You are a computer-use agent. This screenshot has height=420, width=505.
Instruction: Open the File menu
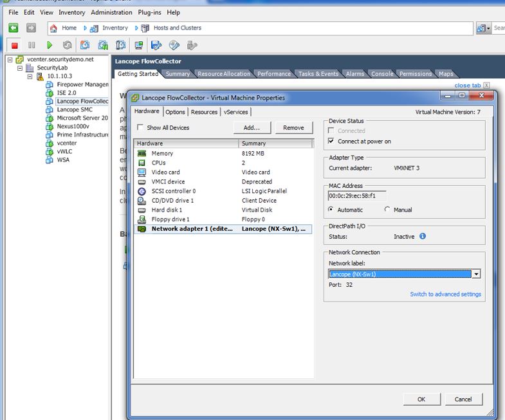pyautogui.click(x=14, y=12)
